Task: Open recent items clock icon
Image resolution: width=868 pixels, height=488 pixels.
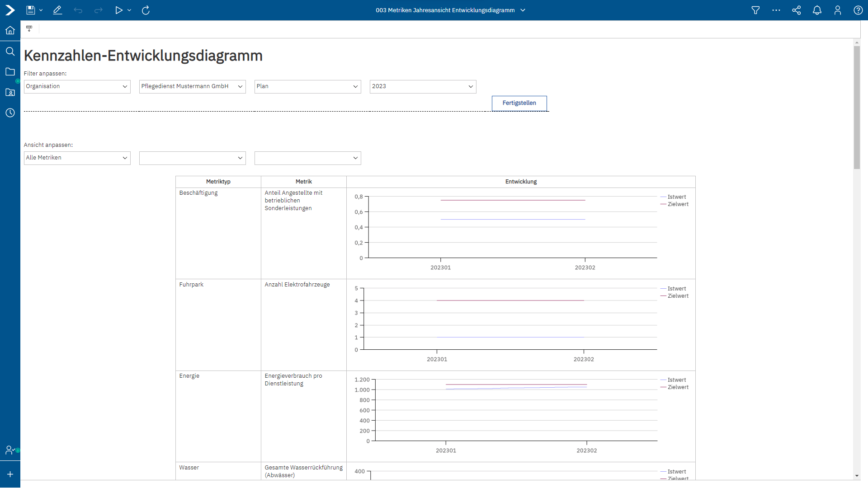Action: point(10,113)
